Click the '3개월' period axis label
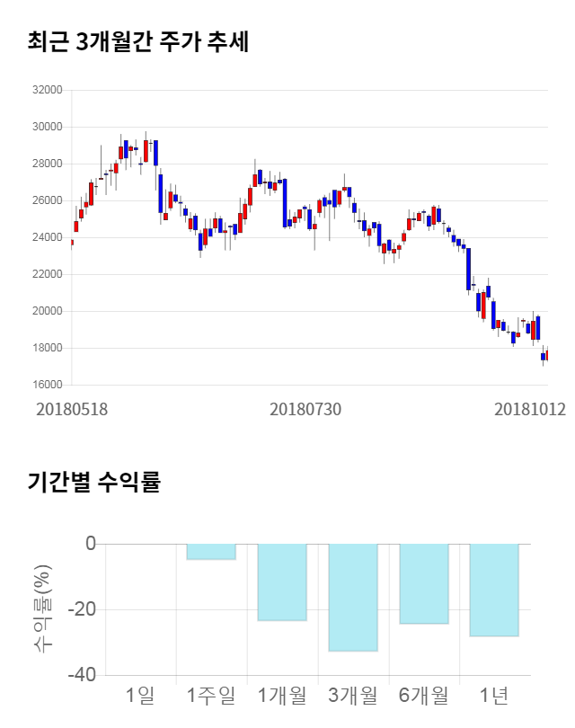The height and width of the screenshot is (728, 575). coord(353,695)
